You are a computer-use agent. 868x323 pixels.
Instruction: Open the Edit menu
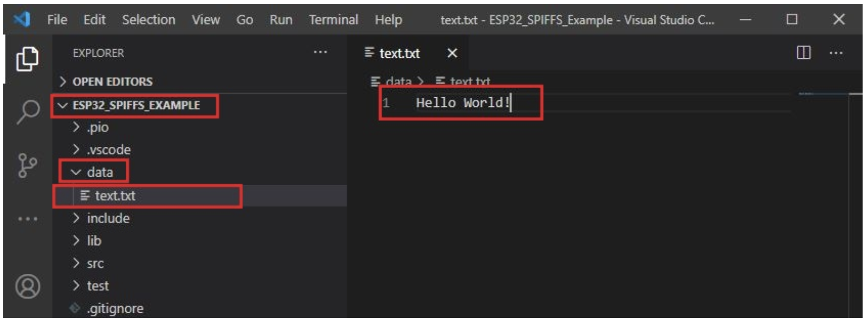[94, 20]
